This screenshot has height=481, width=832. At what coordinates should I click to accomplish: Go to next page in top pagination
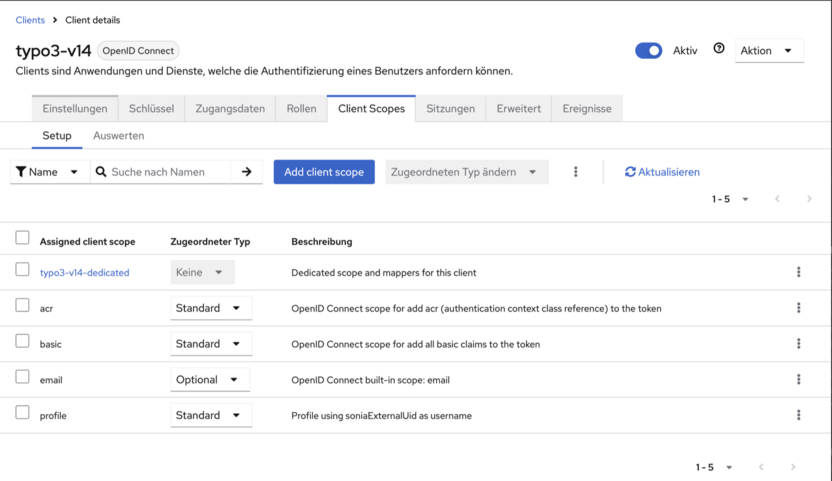coord(809,199)
